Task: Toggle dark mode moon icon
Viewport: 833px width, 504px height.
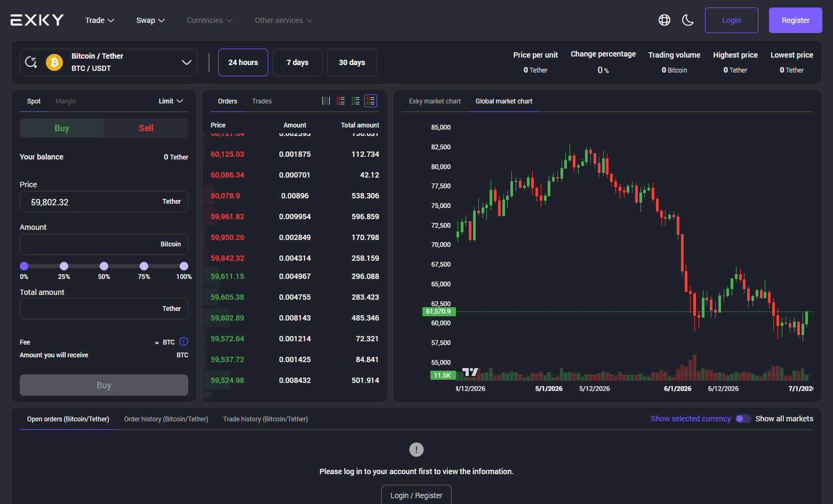Action: point(688,20)
